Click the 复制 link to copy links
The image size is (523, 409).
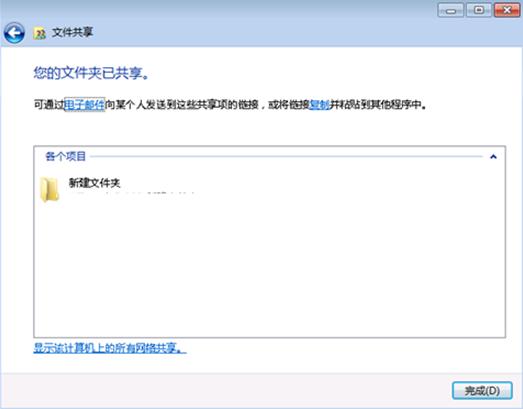pyautogui.click(x=320, y=105)
